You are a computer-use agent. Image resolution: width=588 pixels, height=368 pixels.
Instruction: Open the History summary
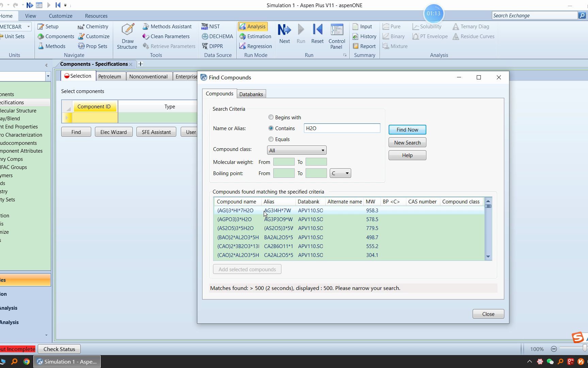click(x=364, y=36)
